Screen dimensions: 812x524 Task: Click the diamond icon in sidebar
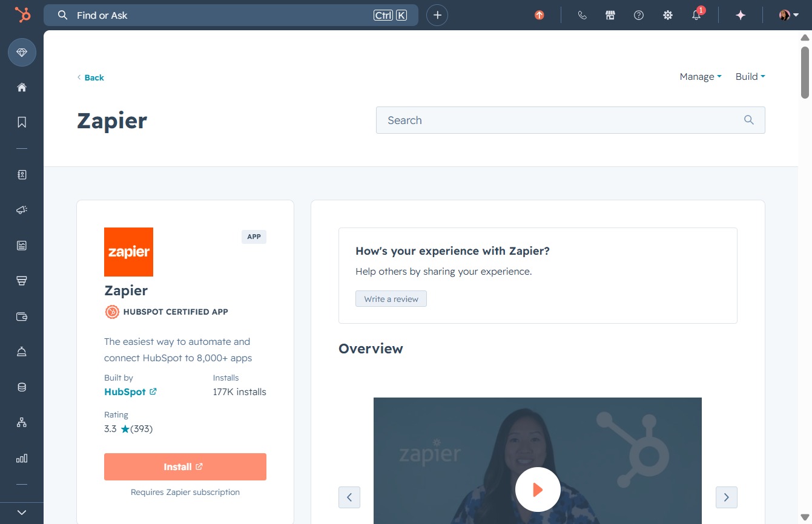22,53
